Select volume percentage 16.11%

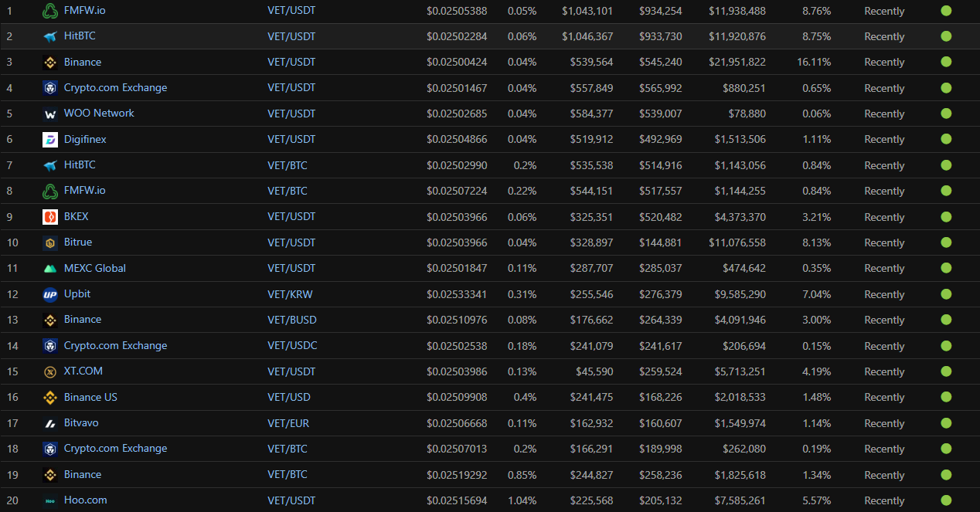pyautogui.click(x=814, y=63)
